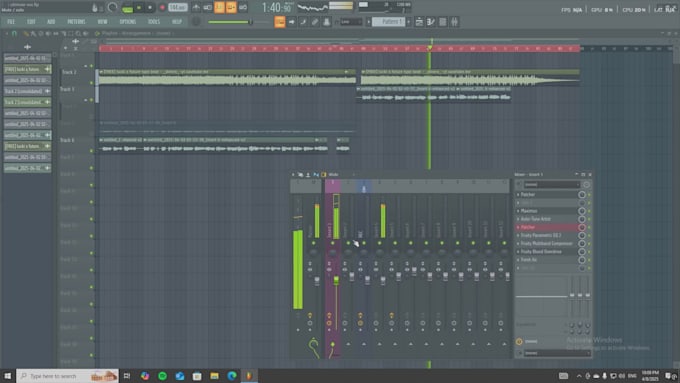Toggle the loop recording link icon

click(243, 7)
